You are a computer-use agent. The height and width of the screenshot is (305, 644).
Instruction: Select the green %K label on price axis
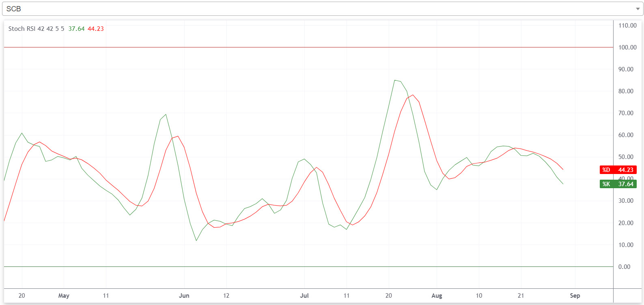[x=618, y=184]
